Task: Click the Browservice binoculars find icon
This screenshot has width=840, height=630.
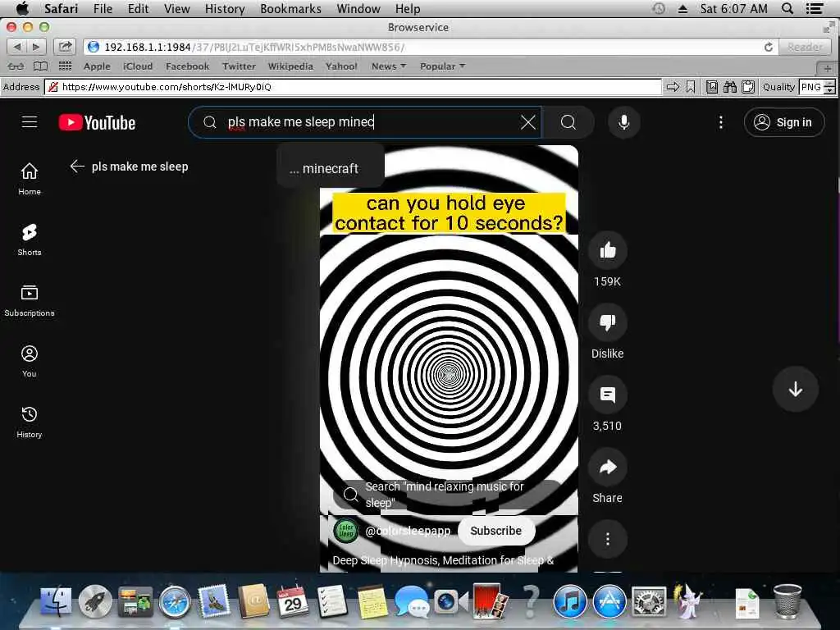Action: pyautogui.click(x=729, y=87)
